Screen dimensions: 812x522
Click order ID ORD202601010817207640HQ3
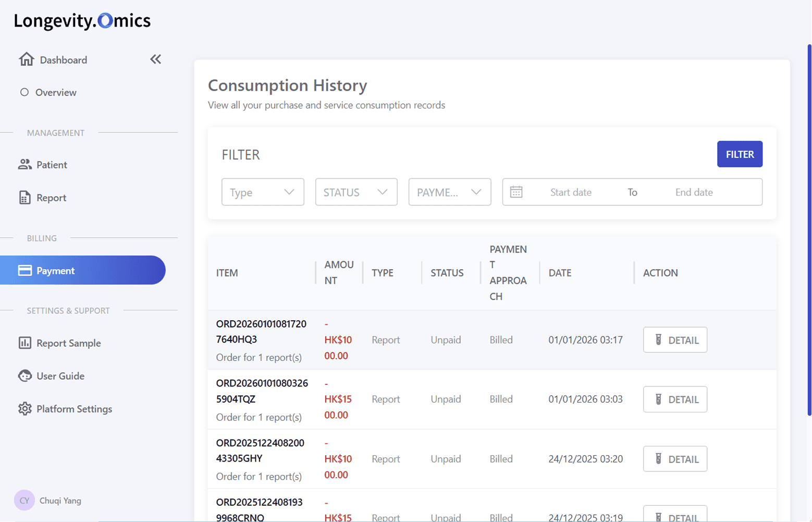(261, 332)
